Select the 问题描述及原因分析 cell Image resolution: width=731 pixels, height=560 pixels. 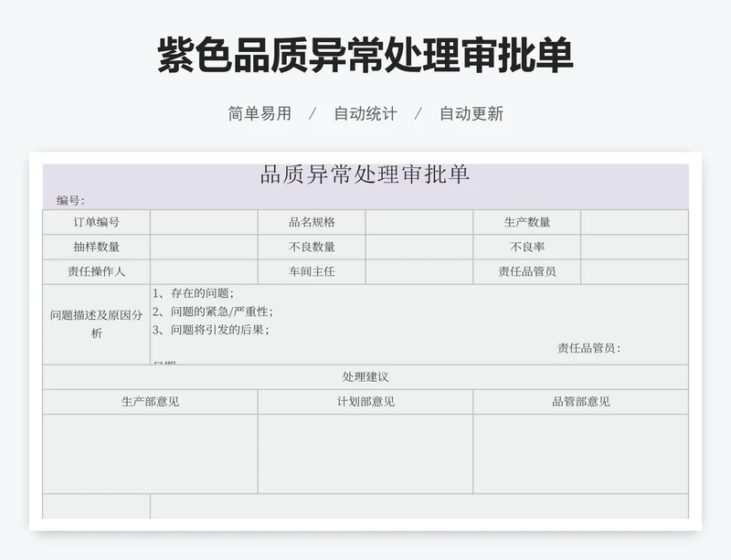97,324
